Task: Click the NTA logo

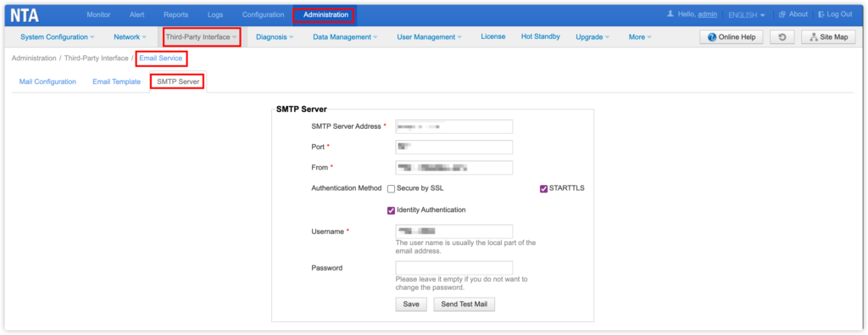Action: coord(25,15)
